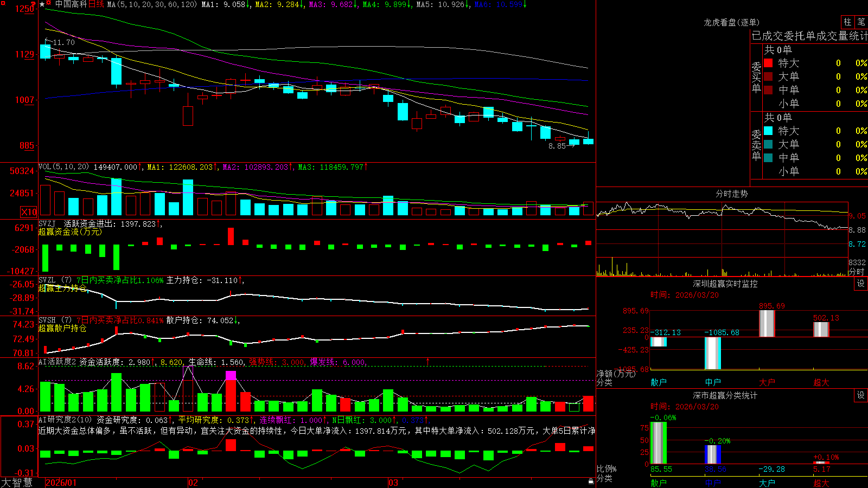The image size is (868, 488).
Task: Click the 深圳超赢实时监控 panel title
Action: pyautogui.click(x=725, y=284)
